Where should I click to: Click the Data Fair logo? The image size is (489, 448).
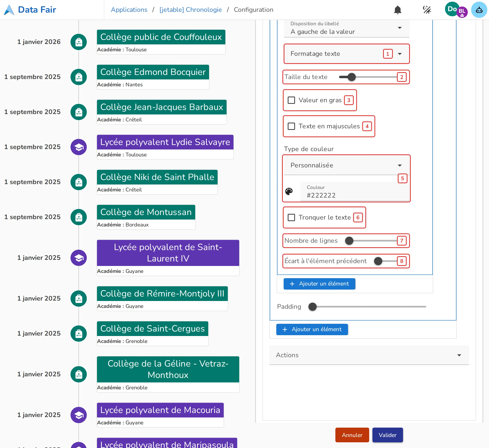[30, 10]
